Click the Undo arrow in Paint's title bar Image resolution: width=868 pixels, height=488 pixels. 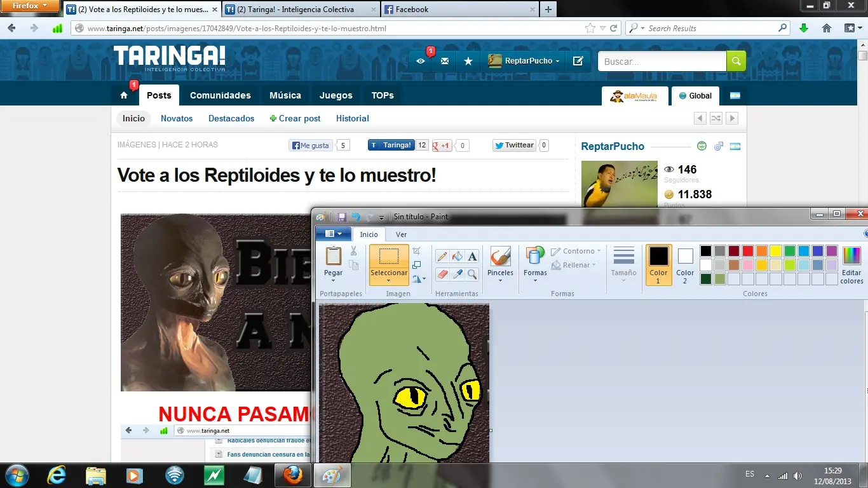click(x=356, y=217)
